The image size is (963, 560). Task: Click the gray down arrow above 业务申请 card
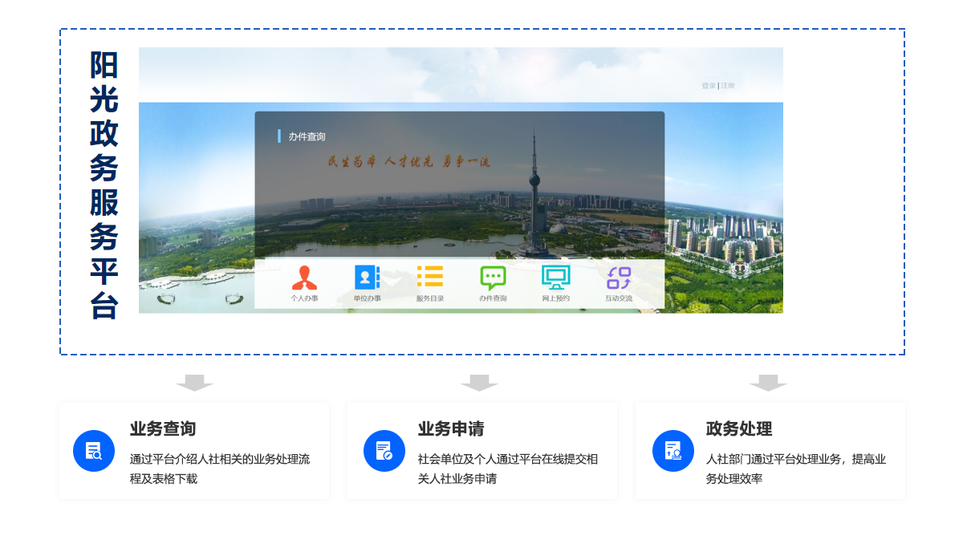(x=479, y=383)
